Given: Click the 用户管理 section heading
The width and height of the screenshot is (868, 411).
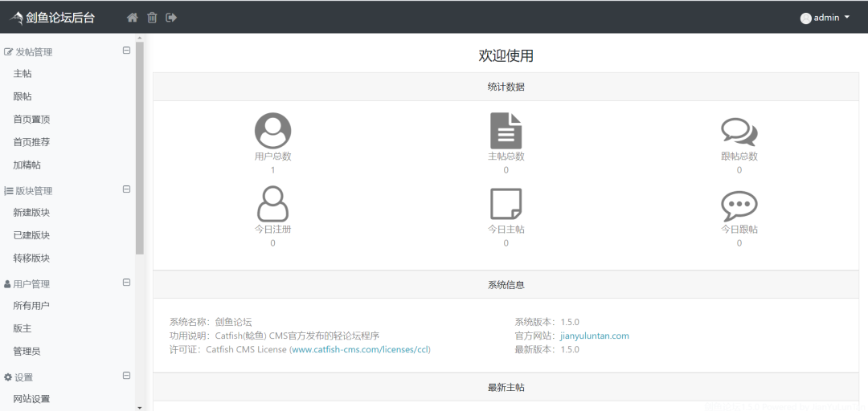Looking at the screenshot, I should click(x=31, y=284).
